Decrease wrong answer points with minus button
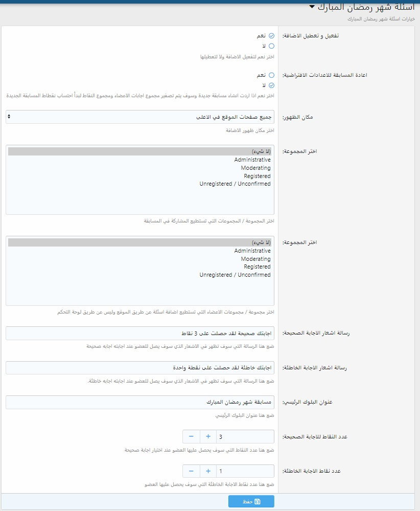The image size is (420, 511). 191,471
